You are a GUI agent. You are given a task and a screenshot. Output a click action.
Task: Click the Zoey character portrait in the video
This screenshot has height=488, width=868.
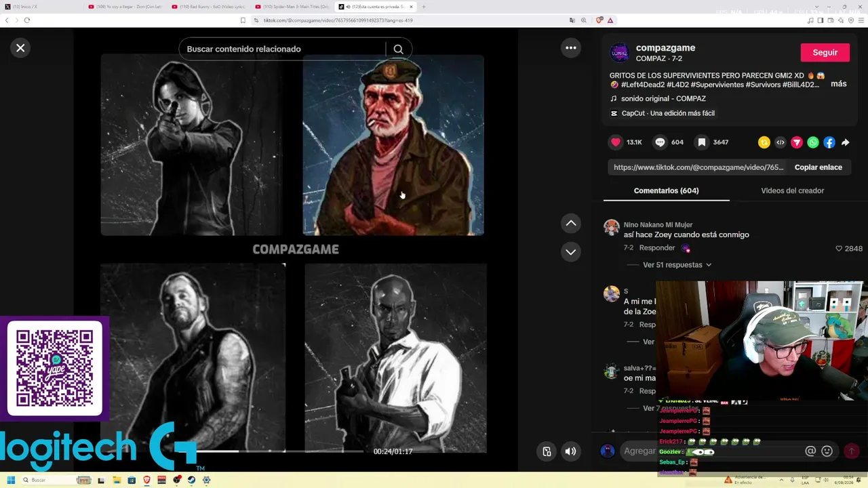(192, 145)
